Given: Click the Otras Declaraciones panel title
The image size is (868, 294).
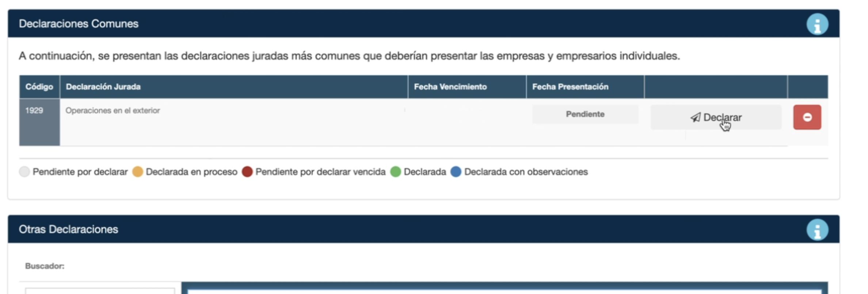Looking at the screenshot, I should coord(68,229).
